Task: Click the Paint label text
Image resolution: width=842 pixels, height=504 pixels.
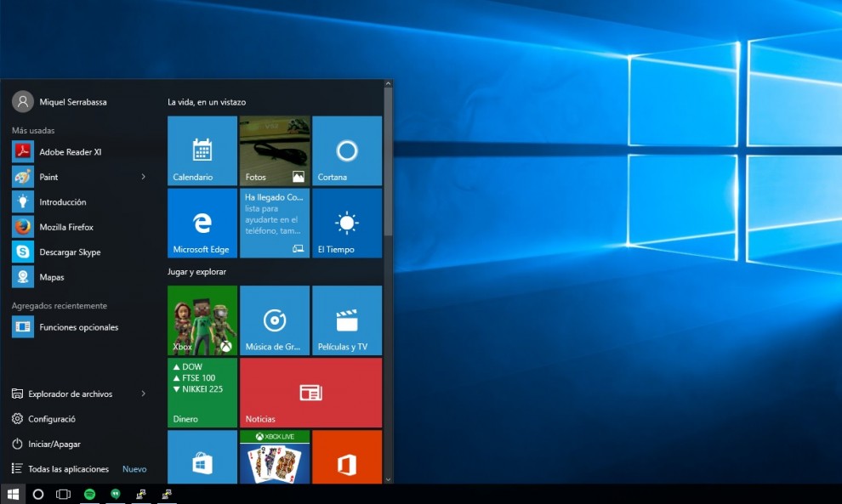Action: [x=48, y=177]
